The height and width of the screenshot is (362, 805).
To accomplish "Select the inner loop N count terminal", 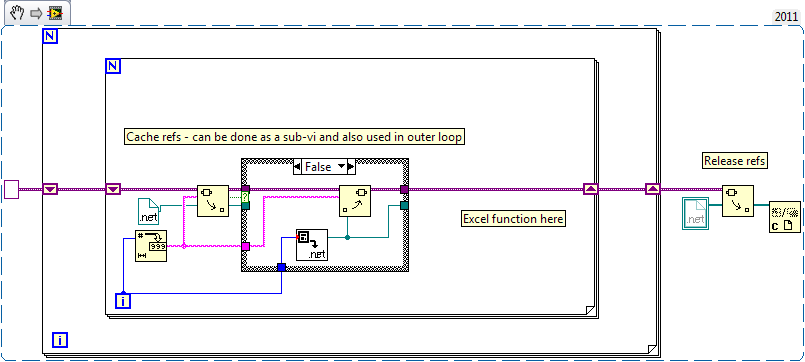I will click(x=113, y=66).
